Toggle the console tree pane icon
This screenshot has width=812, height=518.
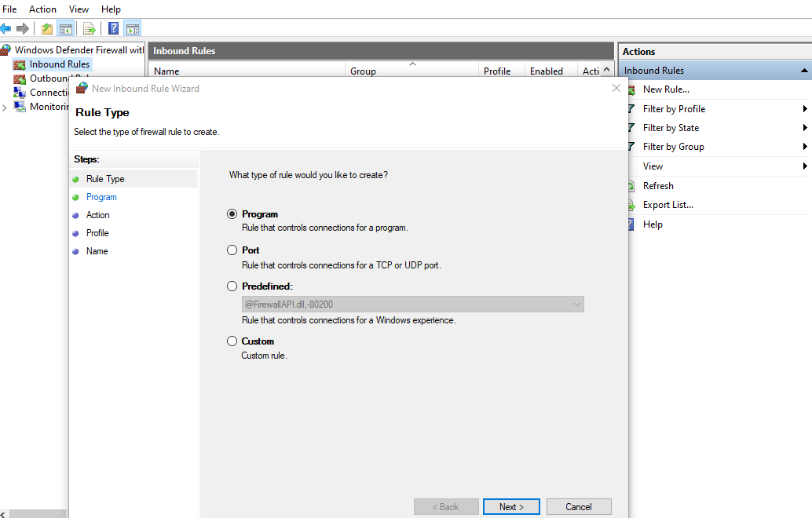[67, 27]
